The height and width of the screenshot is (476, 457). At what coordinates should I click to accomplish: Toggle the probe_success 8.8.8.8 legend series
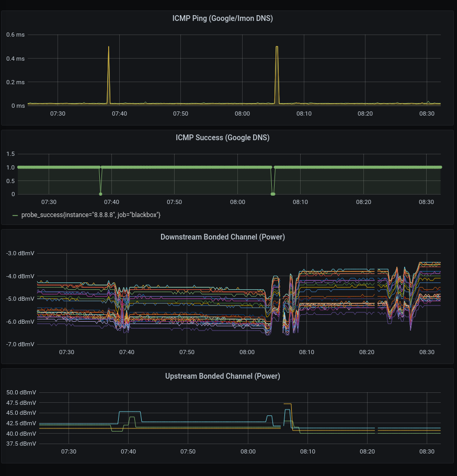(x=91, y=215)
